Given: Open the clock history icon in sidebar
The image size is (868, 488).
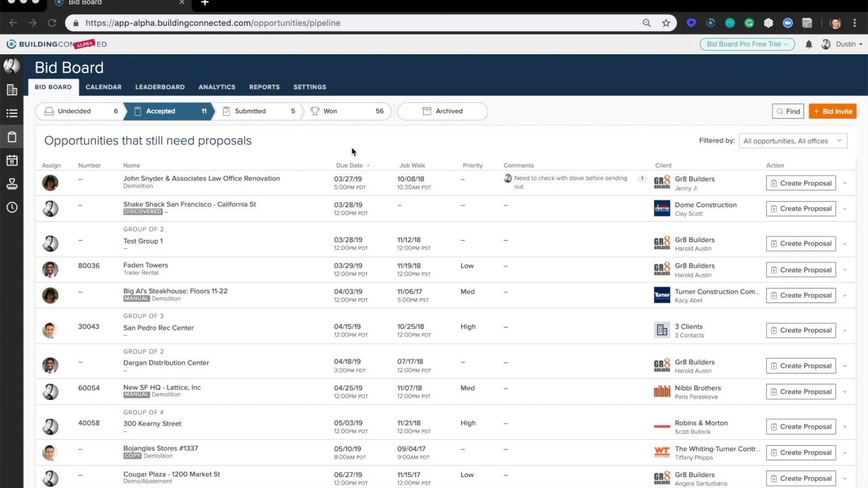Looking at the screenshot, I should (12, 207).
